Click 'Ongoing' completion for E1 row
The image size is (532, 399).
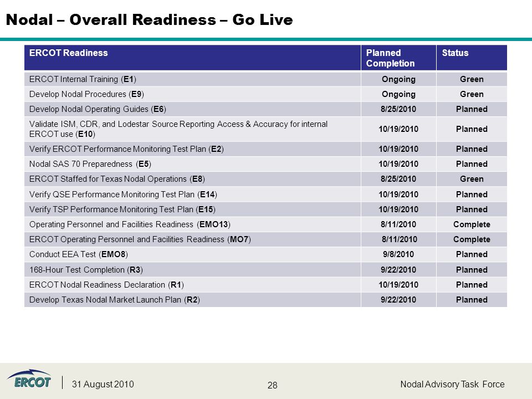click(x=398, y=79)
